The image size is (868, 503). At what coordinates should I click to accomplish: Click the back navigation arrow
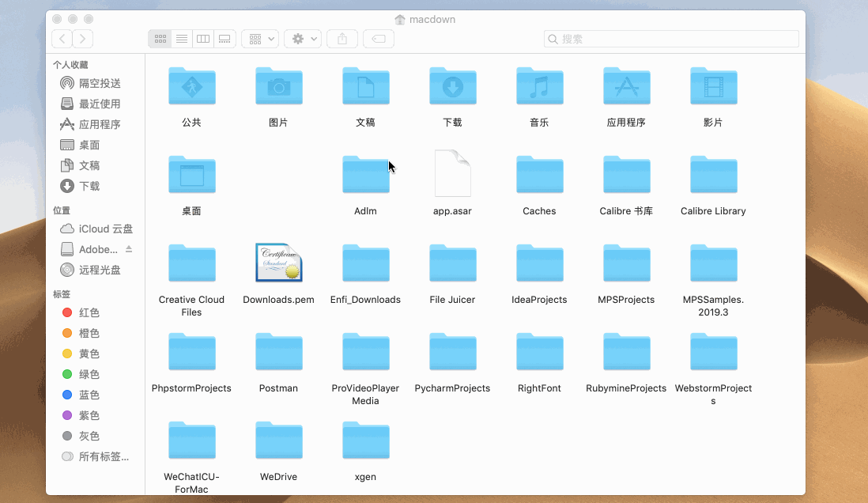pos(62,38)
